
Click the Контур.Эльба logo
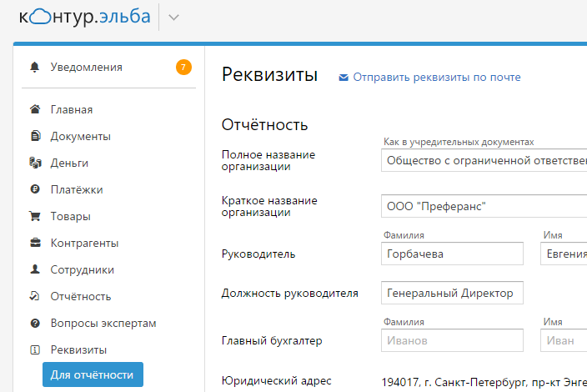coord(84,17)
